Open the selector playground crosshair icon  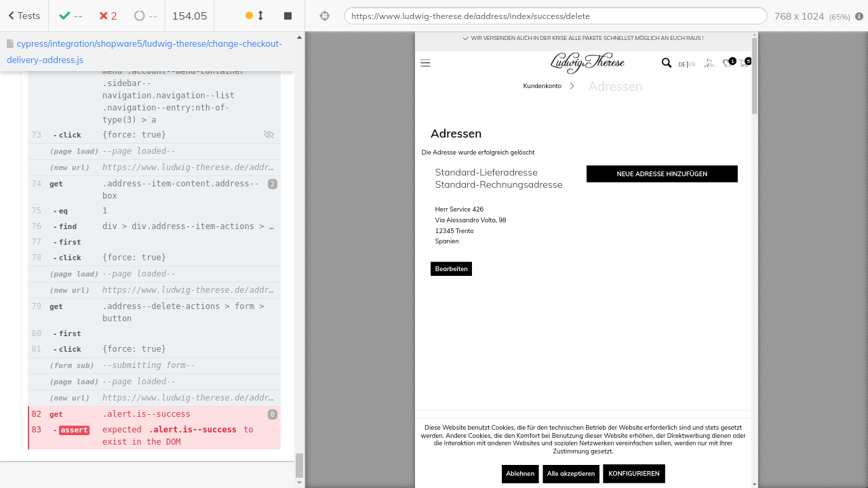pyautogui.click(x=325, y=16)
